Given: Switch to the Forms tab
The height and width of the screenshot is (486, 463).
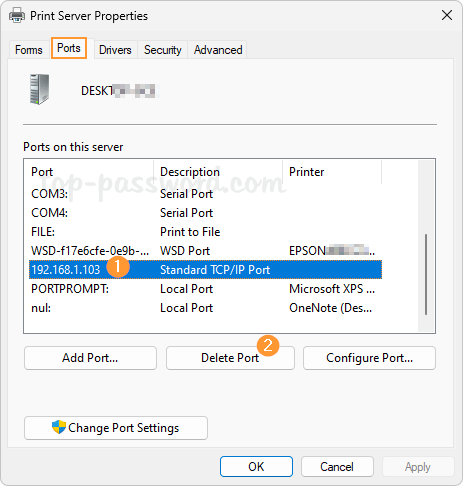Looking at the screenshot, I should [29, 50].
